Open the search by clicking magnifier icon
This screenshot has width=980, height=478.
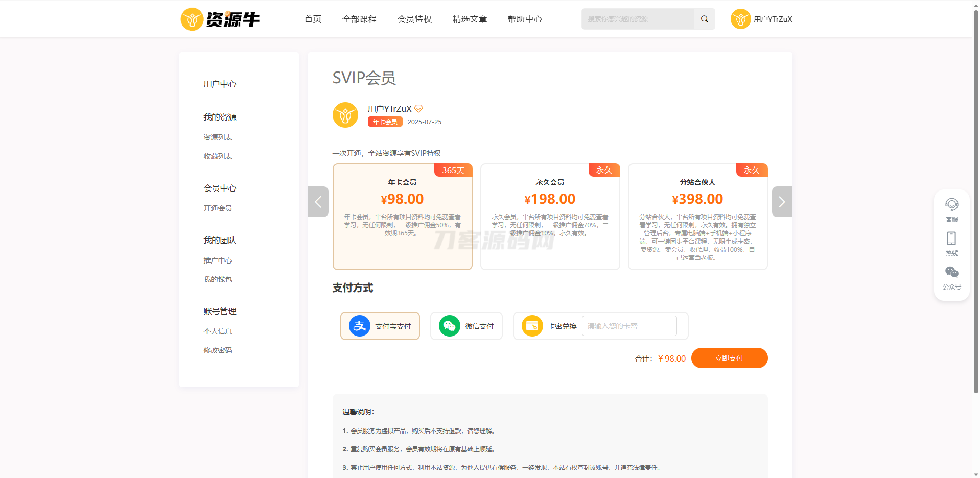[x=704, y=19]
